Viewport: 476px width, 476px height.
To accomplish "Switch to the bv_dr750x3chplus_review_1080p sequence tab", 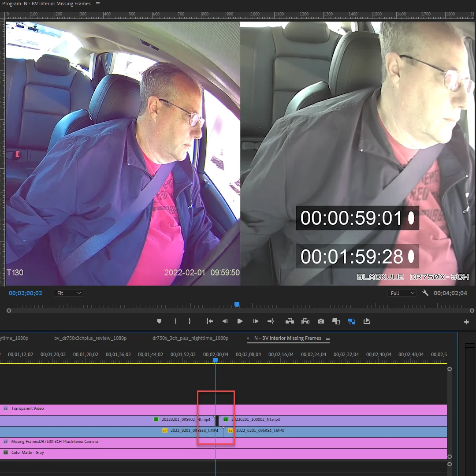I will point(90,338).
